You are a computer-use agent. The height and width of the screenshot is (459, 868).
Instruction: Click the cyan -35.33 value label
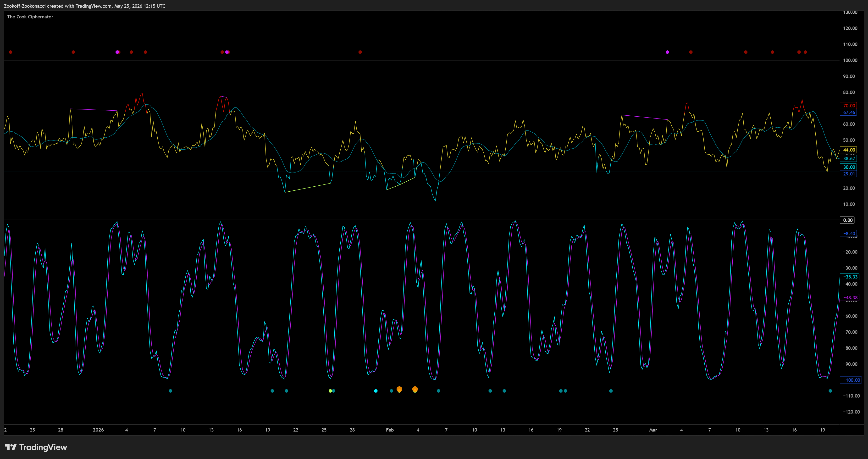[x=850, y=277]
